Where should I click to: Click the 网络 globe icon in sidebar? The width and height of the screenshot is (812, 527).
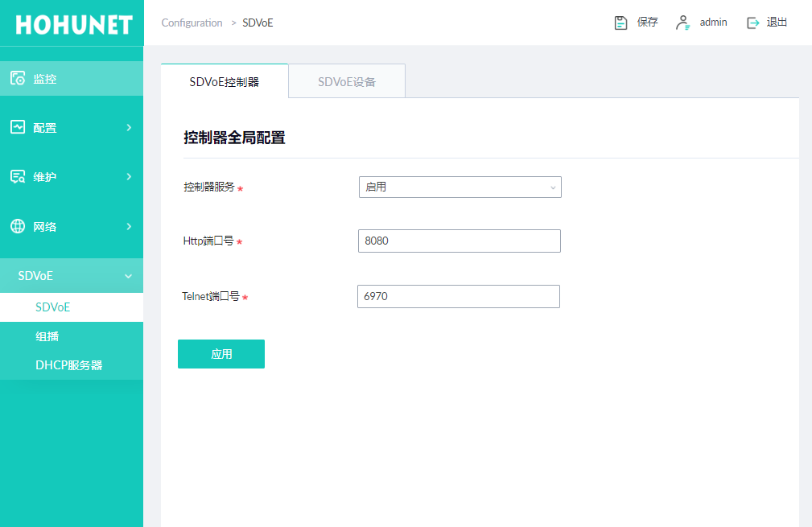pos(18,226)
